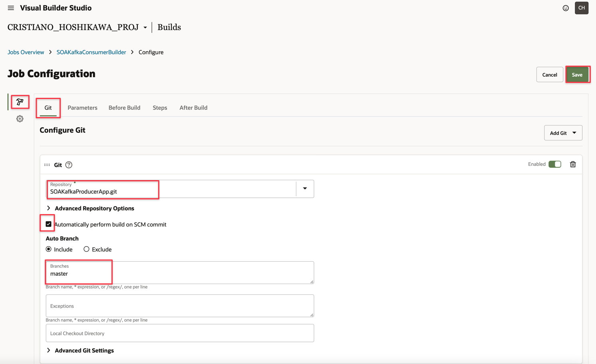Switch to the Git tab
Screen dimensions: 596x364
point(48,107)
